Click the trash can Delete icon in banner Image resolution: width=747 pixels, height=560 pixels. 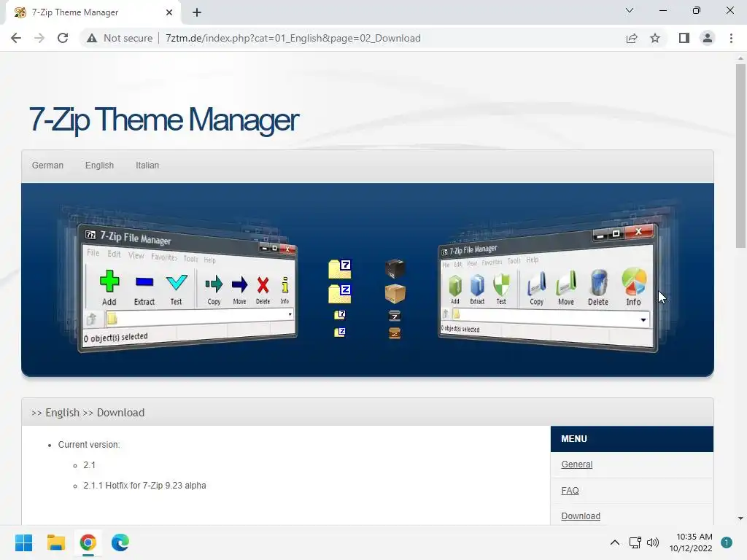(x=599, y=283)
